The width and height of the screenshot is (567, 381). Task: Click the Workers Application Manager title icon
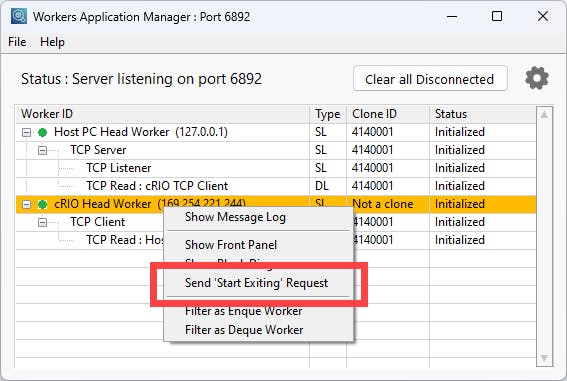(x=18, y=16)
